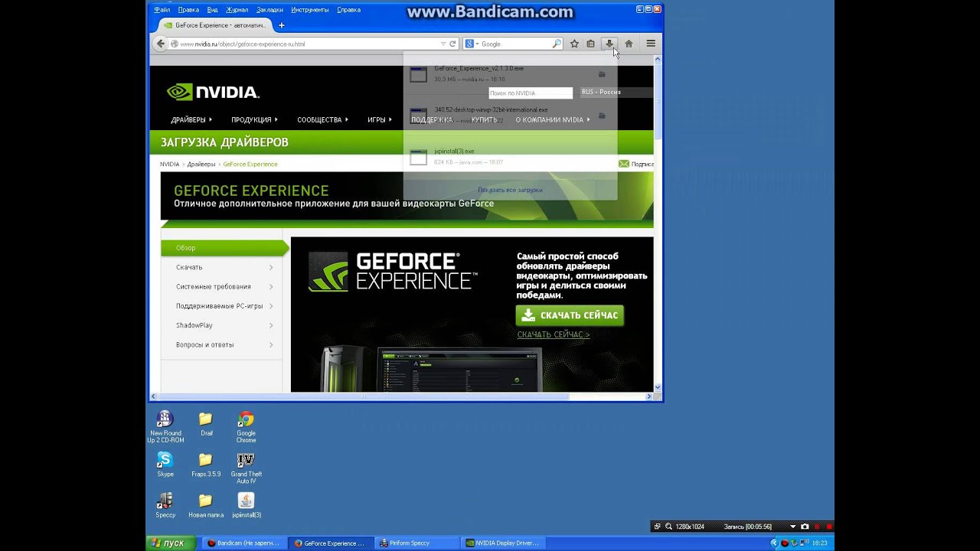Select the Google Chrome desktop shortcut
This screenshot has height=551, width=980.
click(246, 427)
